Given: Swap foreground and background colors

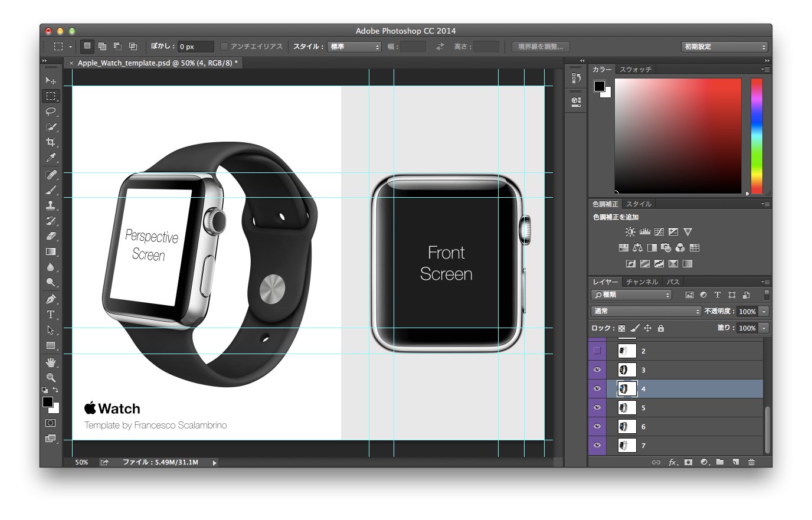Looking at the screenshot, I should coord(55,390).
